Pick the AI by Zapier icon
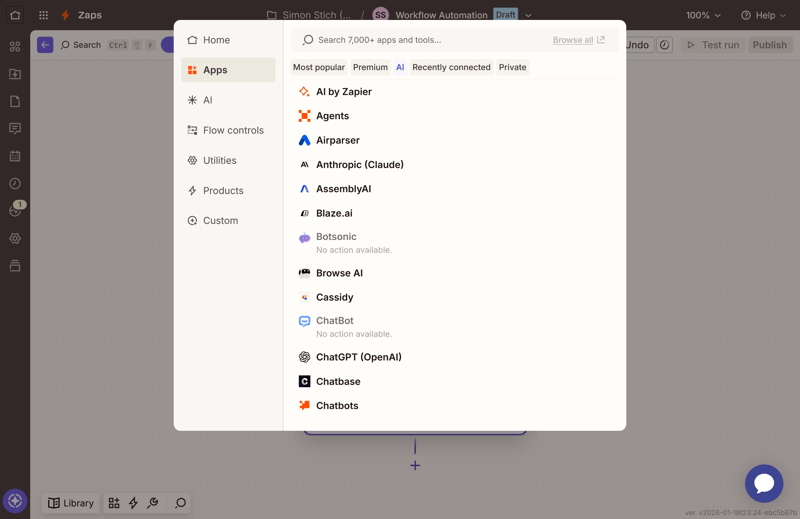Viewport: 800px width, 519px height. pos(304,92)
